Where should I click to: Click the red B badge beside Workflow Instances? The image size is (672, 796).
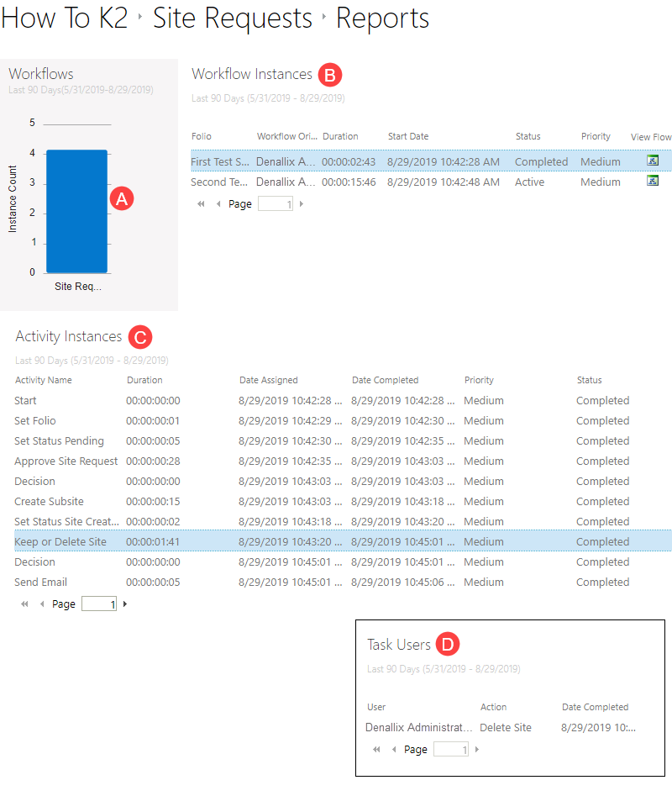click(330, 75)
